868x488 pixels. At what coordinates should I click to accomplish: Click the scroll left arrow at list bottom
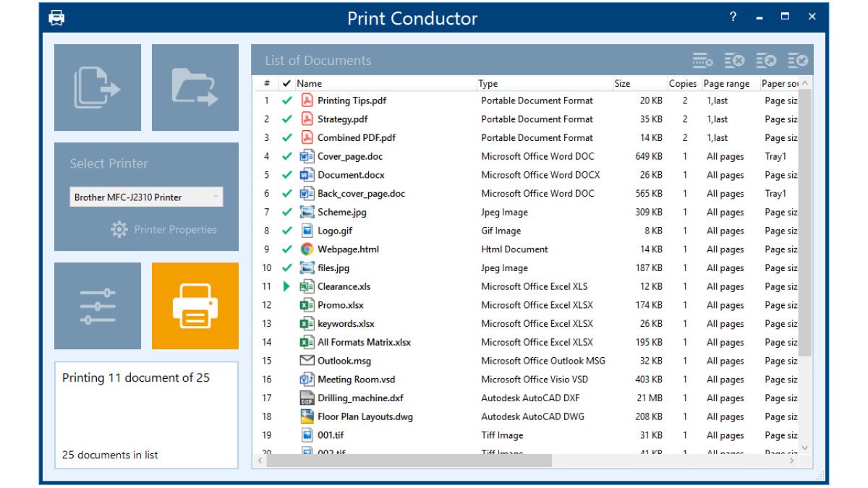[x=260, y=461]
